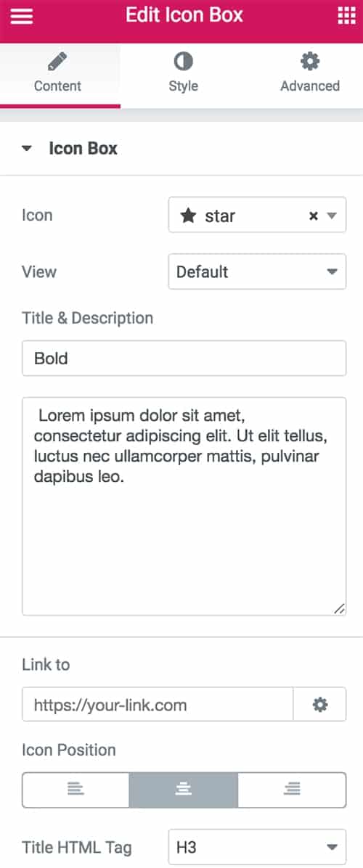The height and width of the screenshot is (868, 363).
Task: Click the title field containing Bold
Action: click(x=184, y=359)
